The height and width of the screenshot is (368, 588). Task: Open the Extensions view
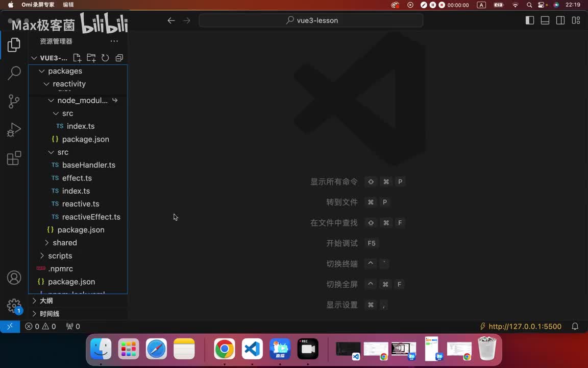click(x=14, y=158)
